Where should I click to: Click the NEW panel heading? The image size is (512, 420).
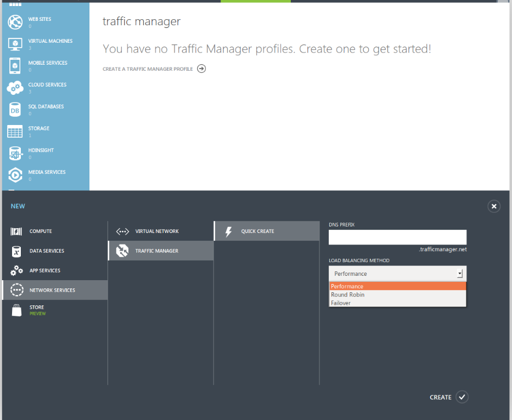[18, 206]
